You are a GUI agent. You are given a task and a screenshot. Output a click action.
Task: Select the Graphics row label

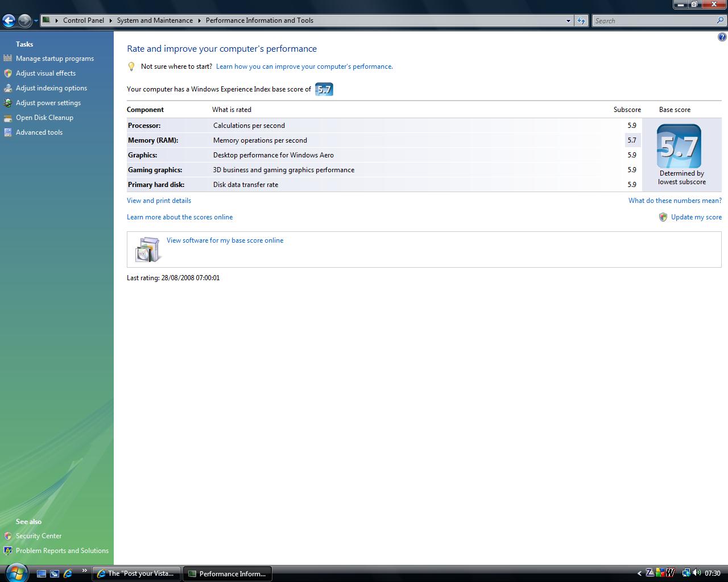(x=142, y=155)
